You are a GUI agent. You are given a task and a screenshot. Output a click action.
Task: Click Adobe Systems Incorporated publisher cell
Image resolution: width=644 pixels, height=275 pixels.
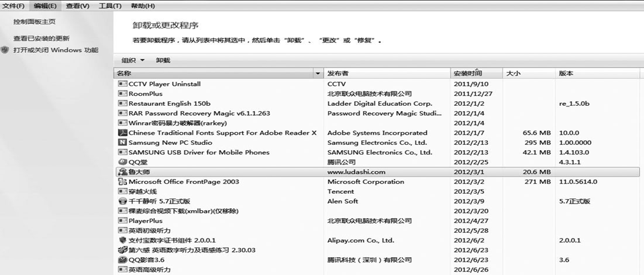tap(377, 133)
